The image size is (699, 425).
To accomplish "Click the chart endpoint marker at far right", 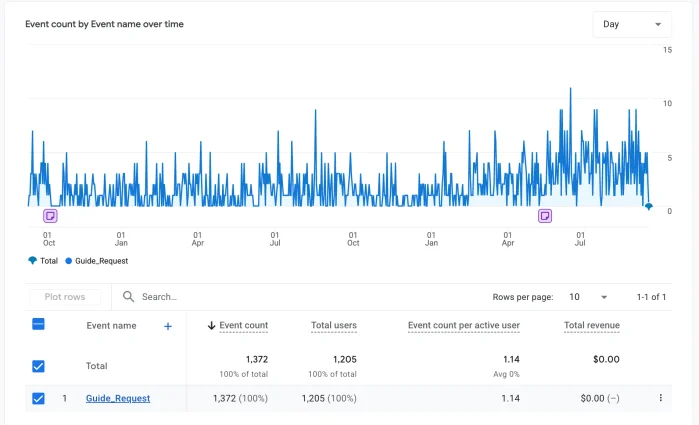I will pos(649,206).
